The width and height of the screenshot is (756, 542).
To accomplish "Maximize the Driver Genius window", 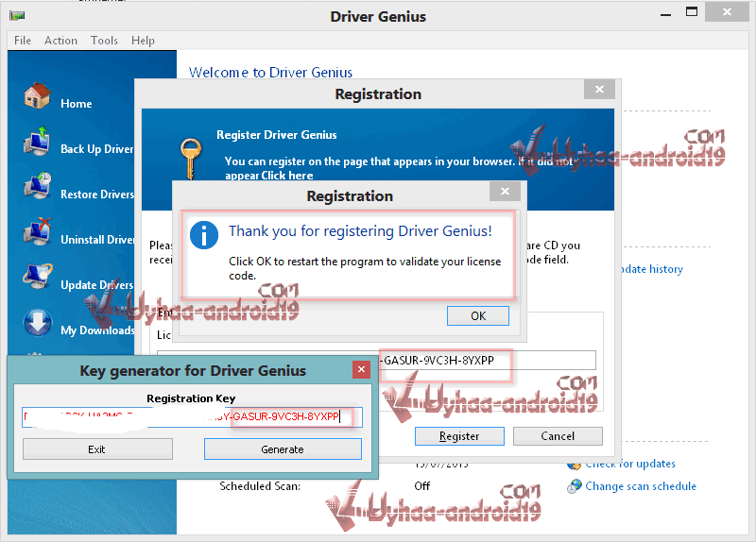I will tap(692, 12).
